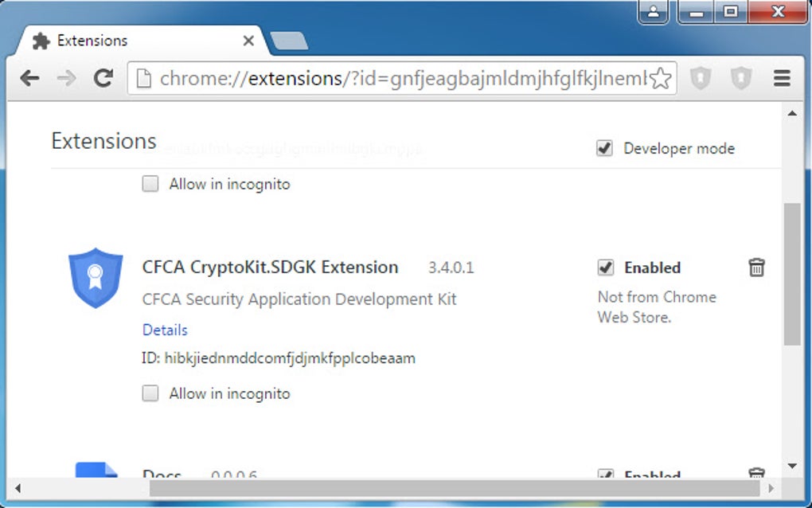Allow CFCA CryptoKit extension in incognito
Image resolution: width=812 pixels, height=508 pixels.
[150, 393]
